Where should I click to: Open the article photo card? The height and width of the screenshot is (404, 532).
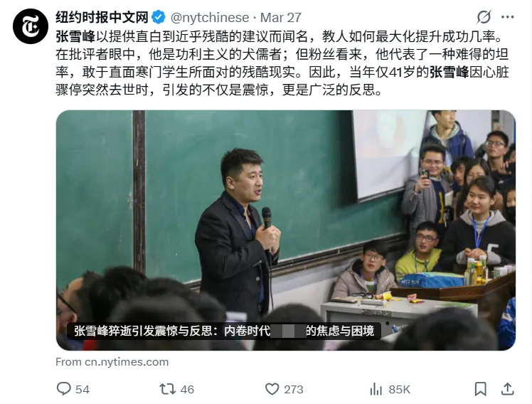286,230
